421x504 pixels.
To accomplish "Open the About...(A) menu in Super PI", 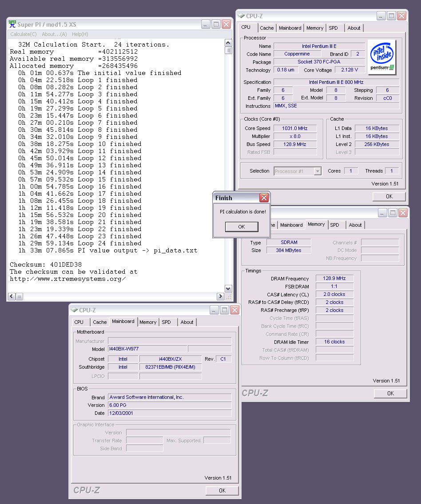I will tap(54, 34).
